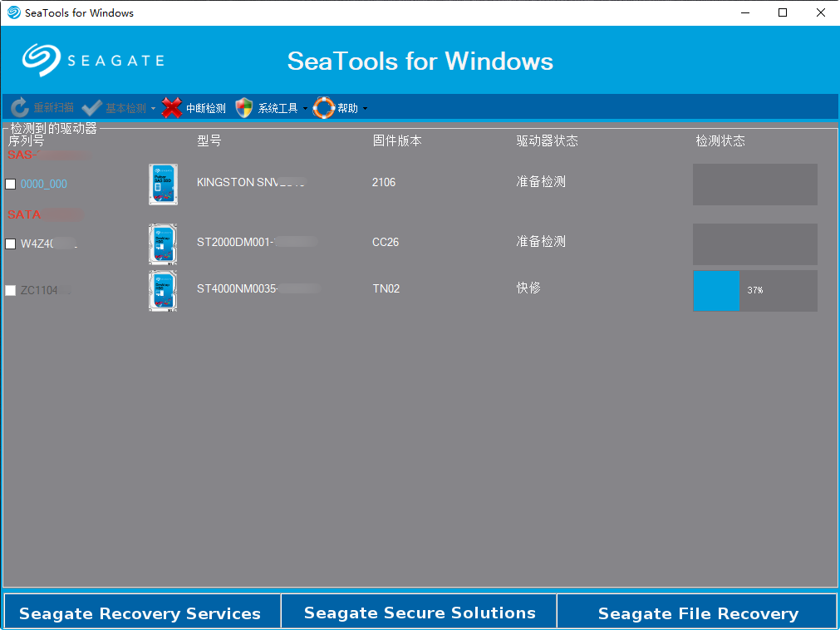Click the ZC1104 serial number text
The height and width of the screenshot is (630, 840).
click(46, 290)
